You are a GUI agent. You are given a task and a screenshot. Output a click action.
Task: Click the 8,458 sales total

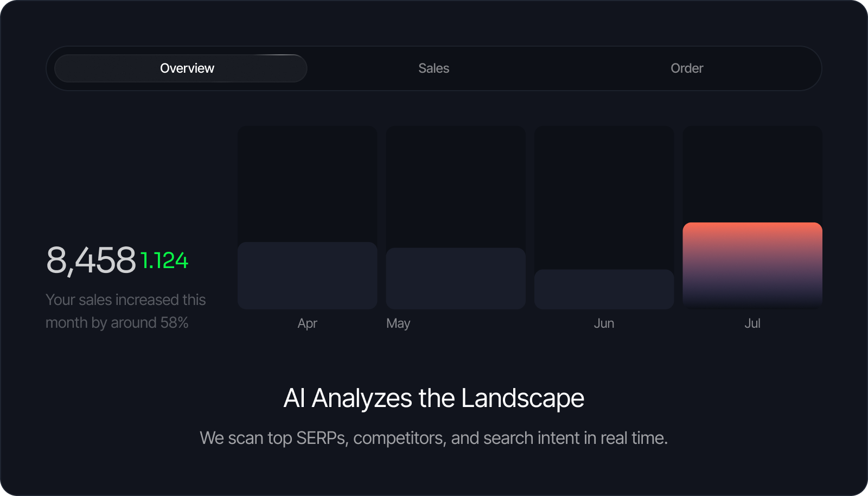pos(91,260)
